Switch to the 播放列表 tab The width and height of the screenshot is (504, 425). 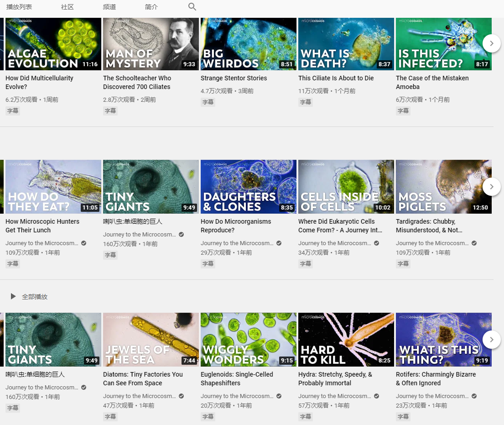[x=19, y=7]
